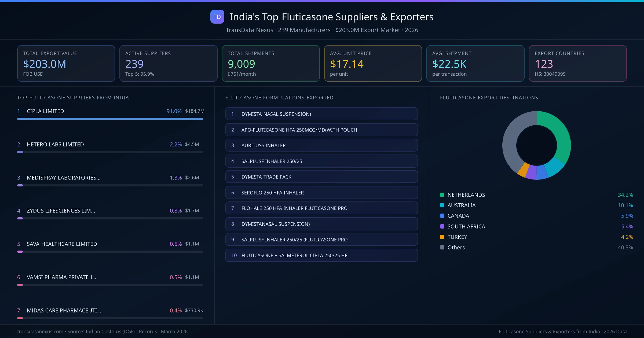
Task: Expand the Zydus Lifesciences supplier name
Action: point(61,211)
